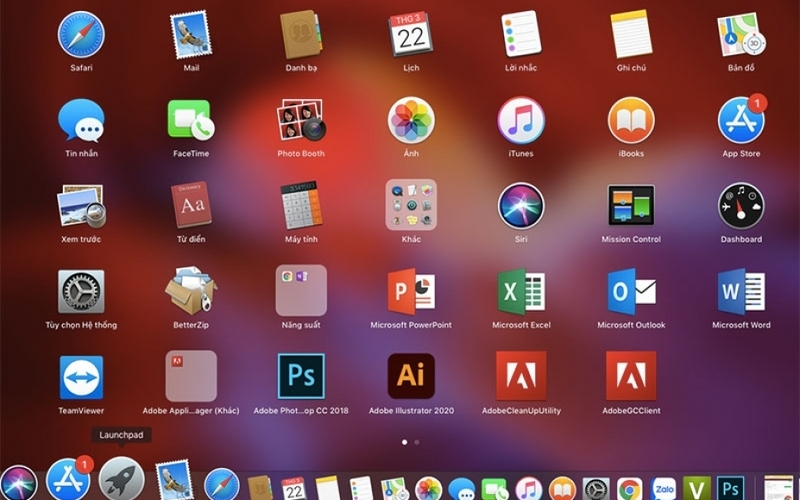Open Photoshop from the Dock
Image resolution: width=800 pixels, height=500 pixels.
(731, 488)
